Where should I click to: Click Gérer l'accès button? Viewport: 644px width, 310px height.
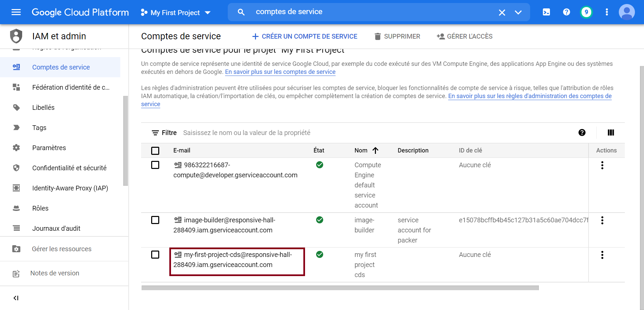(465, 36)
